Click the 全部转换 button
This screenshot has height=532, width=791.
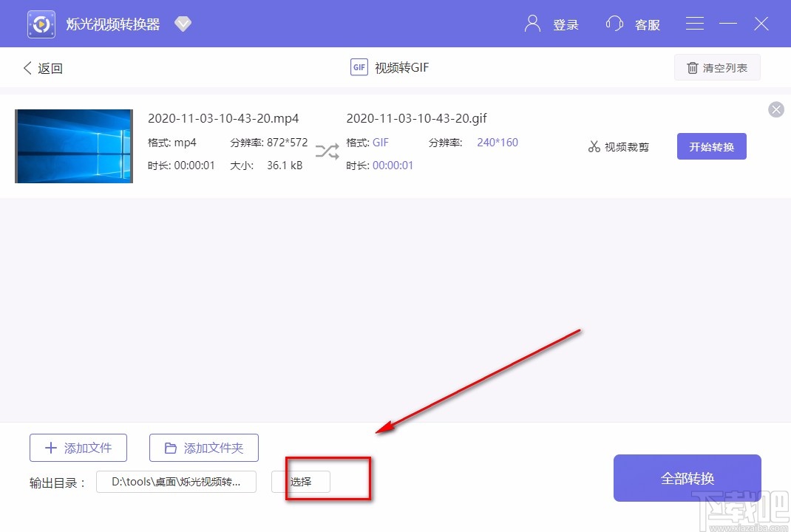coord(687,477)
